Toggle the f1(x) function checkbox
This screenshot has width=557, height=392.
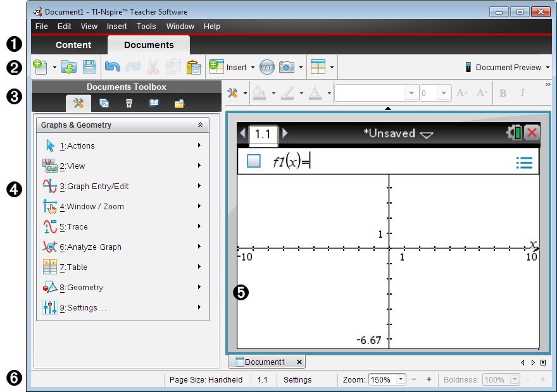tap(254, 161)
